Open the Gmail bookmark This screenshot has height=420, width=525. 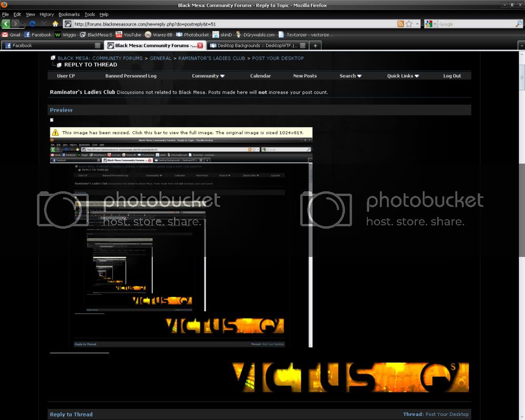click(x=11, y=35)
